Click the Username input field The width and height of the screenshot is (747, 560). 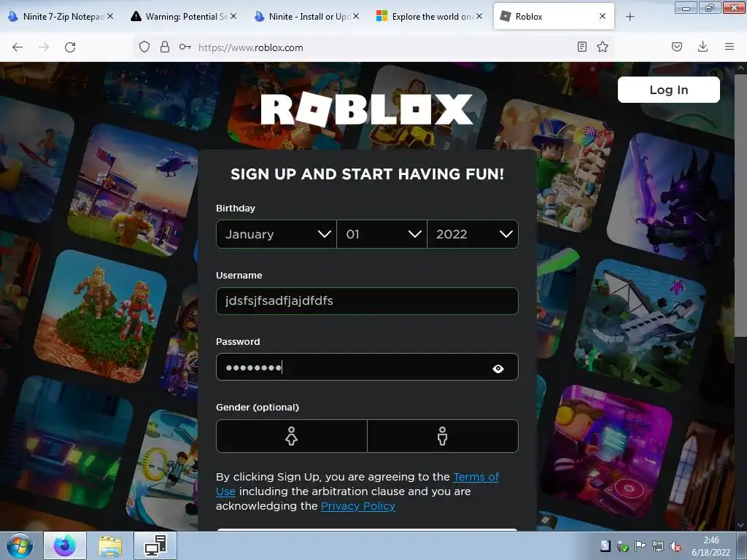[368, 301]
